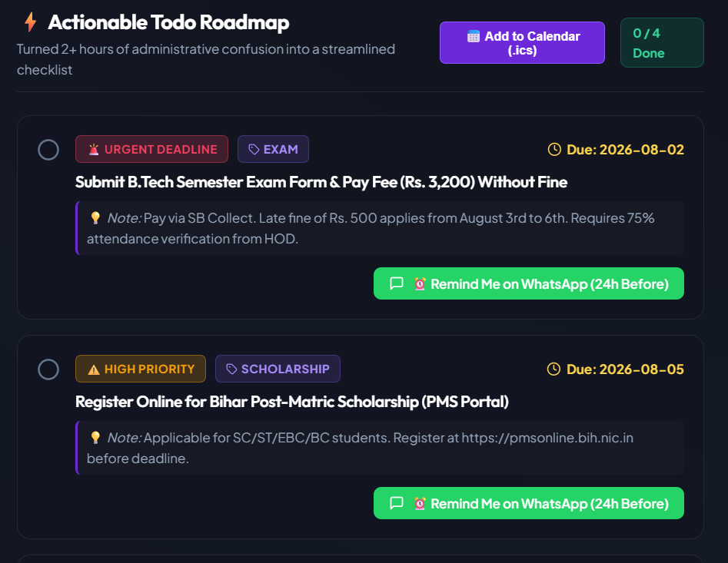Image resolution: width=728 pixels, height=563 pixels.
Task: Open the Register Online for Bihar Post-Matric Scholarship title
Action: [292, 402]
